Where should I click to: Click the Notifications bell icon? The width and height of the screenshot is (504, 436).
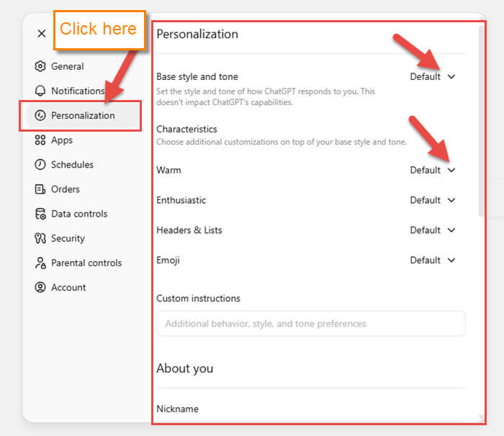point(40,91)
